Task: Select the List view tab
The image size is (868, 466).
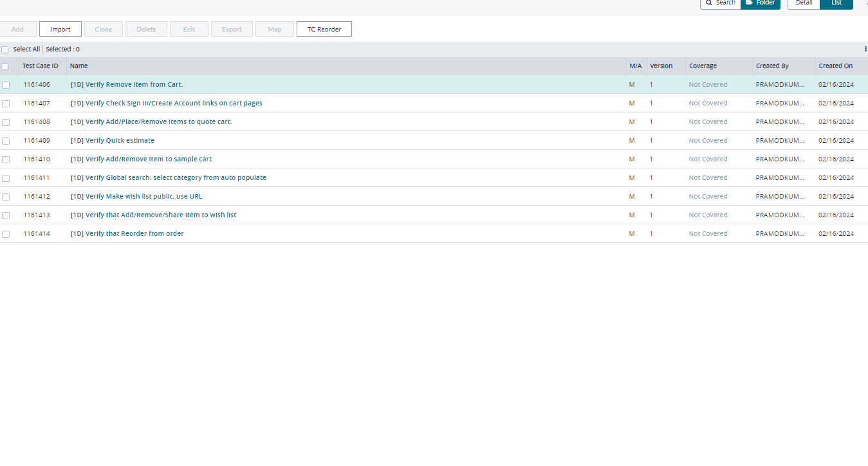Action: pos(836,3)
